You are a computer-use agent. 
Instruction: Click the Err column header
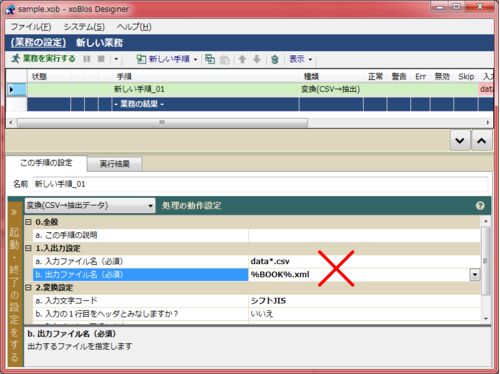(420, 77)
